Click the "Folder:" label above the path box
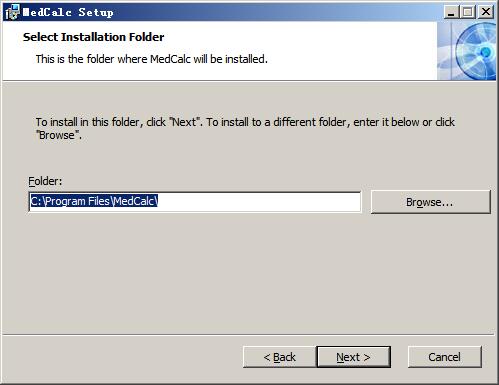Screen dimensions: 499x385 45,181
